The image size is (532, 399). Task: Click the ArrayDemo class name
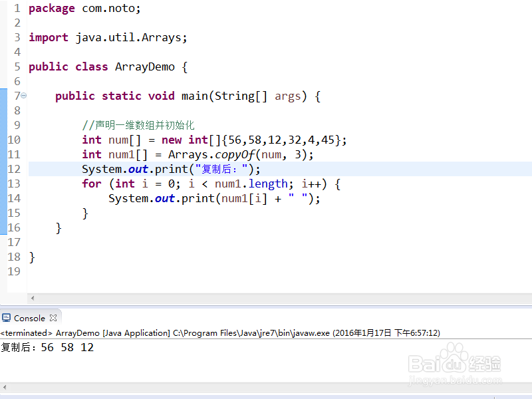coord(144,66)
